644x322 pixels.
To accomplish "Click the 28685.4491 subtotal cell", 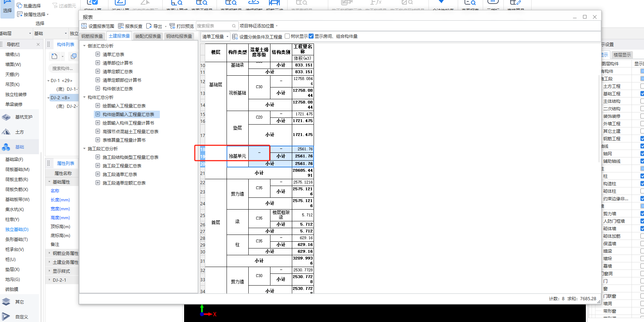I will click(x=303, y=173).
